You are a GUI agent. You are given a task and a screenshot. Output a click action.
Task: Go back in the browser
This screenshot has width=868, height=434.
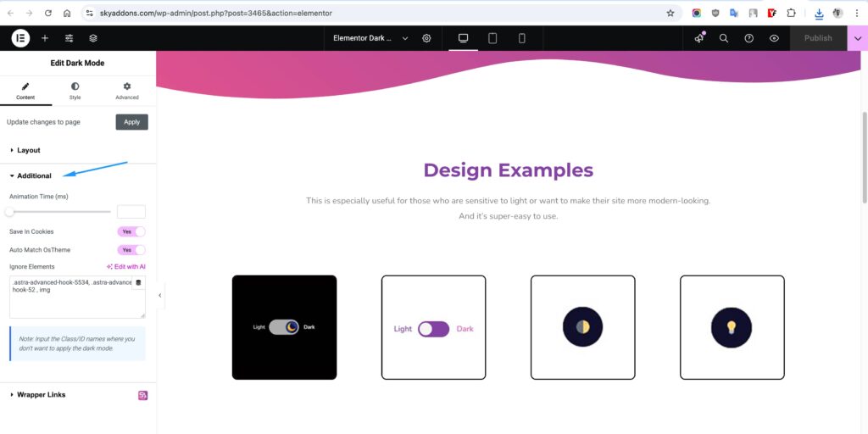[10, 13]
